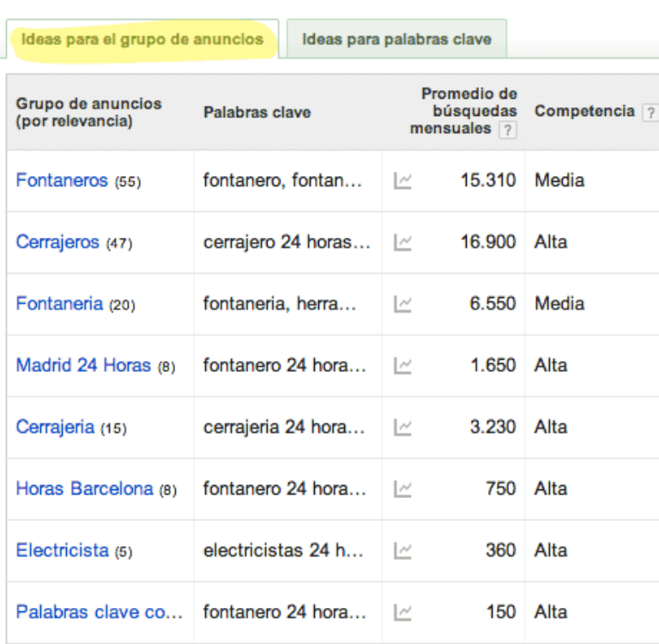
Task: Open trend chart icon for Fontaneria row
Action: click(x=402, y=304)
